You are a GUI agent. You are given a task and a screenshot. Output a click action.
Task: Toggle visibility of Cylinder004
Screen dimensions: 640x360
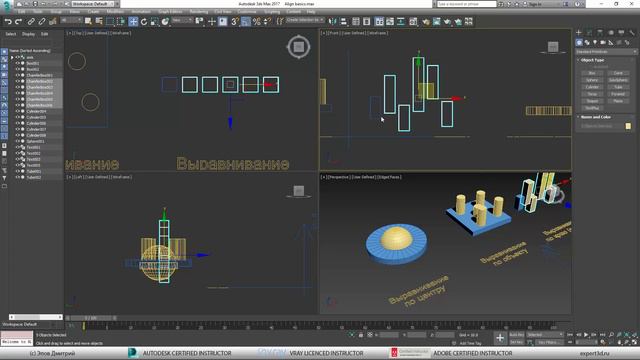18,111
